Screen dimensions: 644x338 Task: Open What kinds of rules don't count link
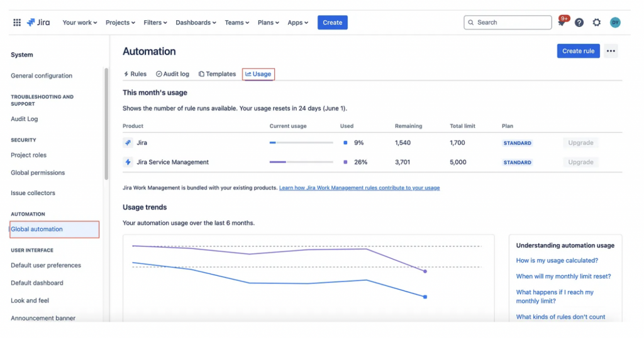[x=560, y=317]
